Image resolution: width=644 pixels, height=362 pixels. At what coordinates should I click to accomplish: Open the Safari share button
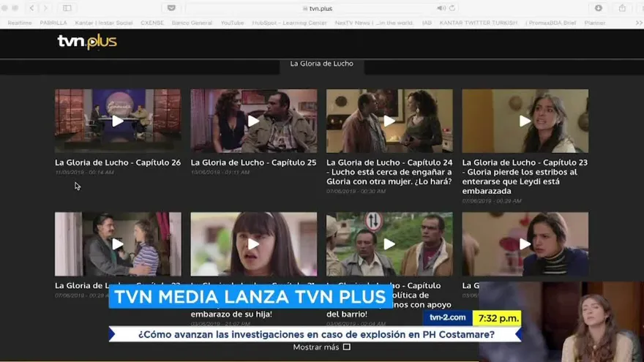[x=622, y=8]
